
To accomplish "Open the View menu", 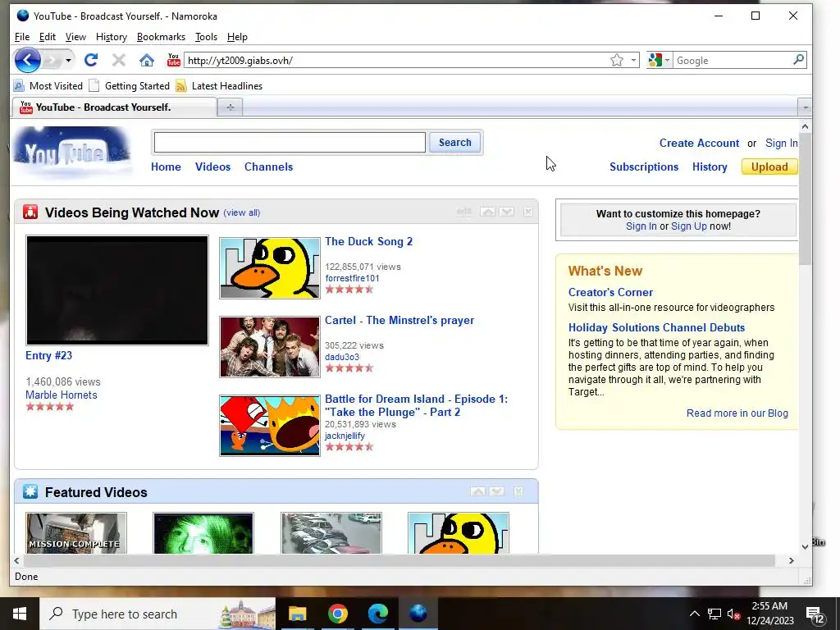I will click(75, 37).
